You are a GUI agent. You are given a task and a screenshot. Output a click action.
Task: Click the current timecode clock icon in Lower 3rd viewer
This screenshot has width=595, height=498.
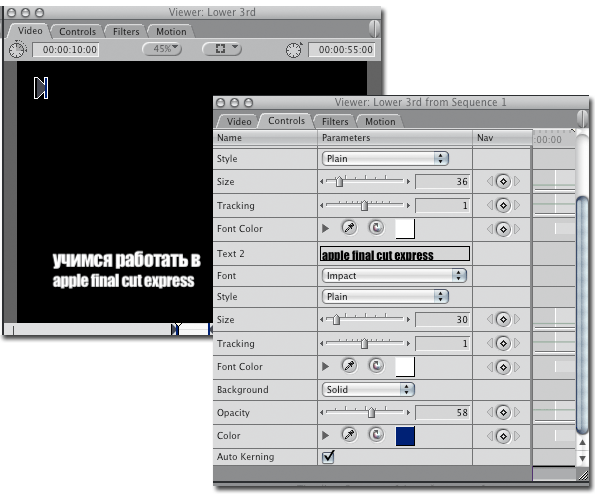[294, 50]
